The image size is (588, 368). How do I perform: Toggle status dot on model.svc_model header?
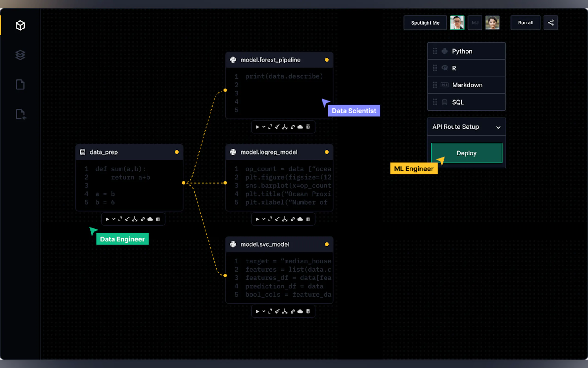pyautogui.click(x=327, y=244)
